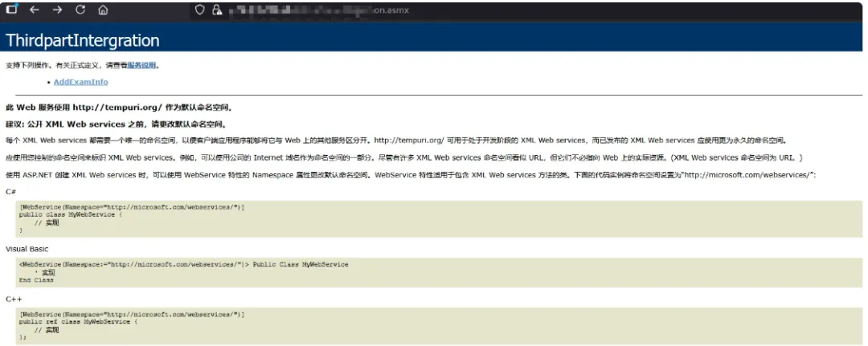Click the VB line ending 'Public Class MyWebService'
This screenshot has width=868, height=346.
pos(184,265)
